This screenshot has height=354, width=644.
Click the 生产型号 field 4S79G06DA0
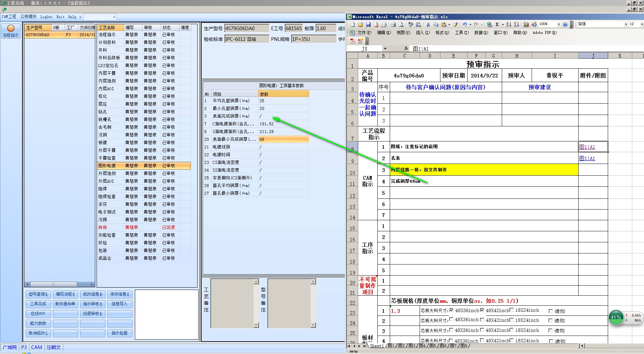pyautogui.click(x=247, y=28)
